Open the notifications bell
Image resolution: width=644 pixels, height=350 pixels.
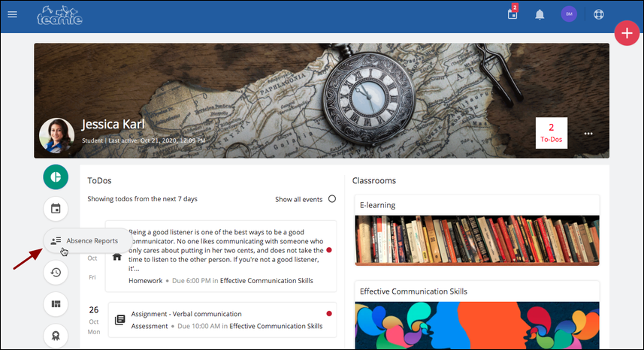[x=540, y=15]
